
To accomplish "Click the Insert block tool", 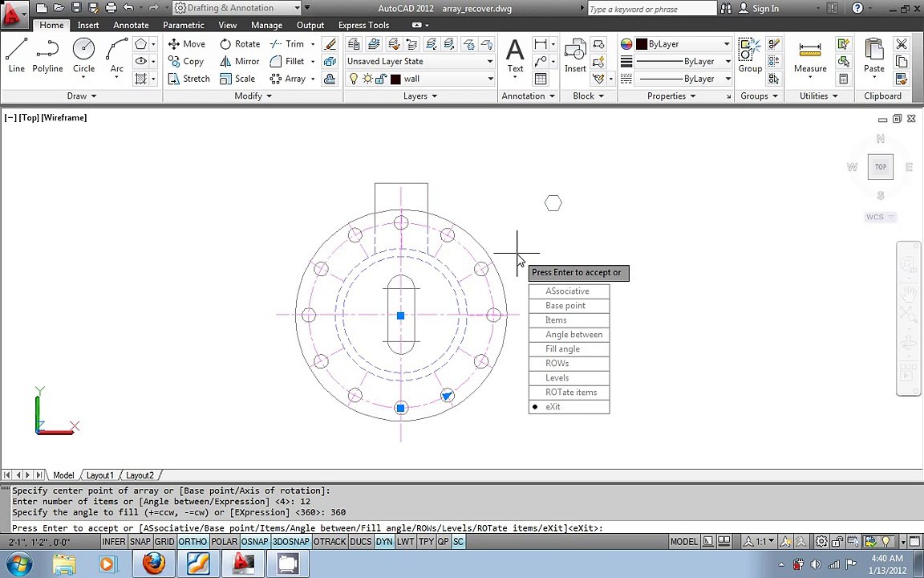I will pos(575,55).
